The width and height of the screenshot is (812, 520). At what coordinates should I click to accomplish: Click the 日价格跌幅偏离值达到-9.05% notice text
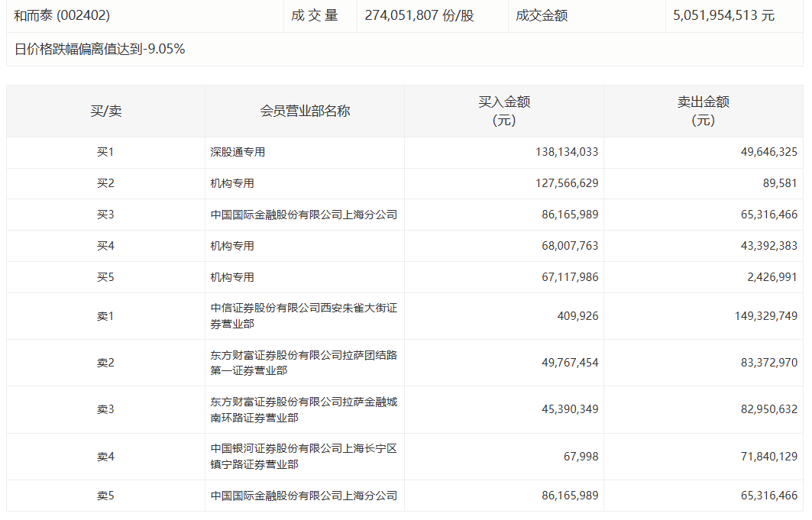(99, 50)
